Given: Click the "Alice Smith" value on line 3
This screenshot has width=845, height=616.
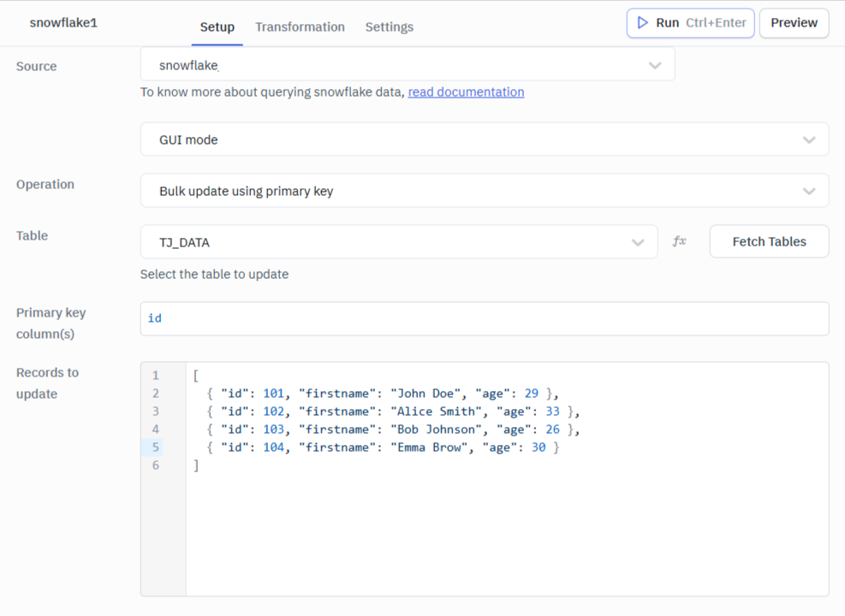Looking at the screenshot, I should (436, 412).
